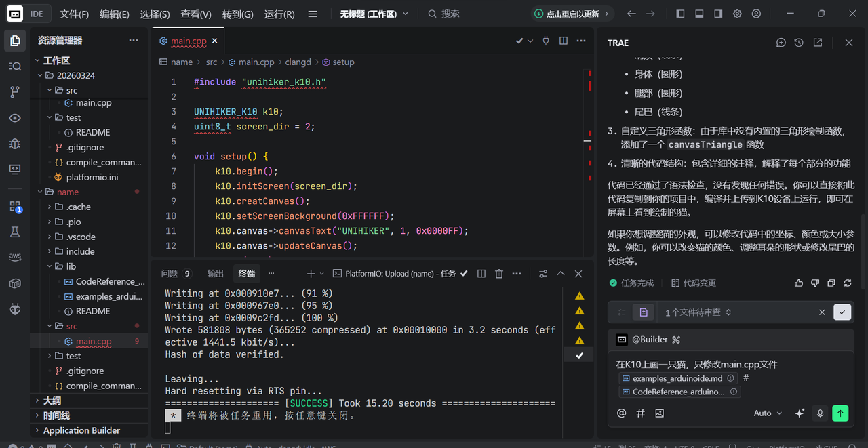
Task: Open the Search view in the activity bar
Action: (x=14, y=66)
